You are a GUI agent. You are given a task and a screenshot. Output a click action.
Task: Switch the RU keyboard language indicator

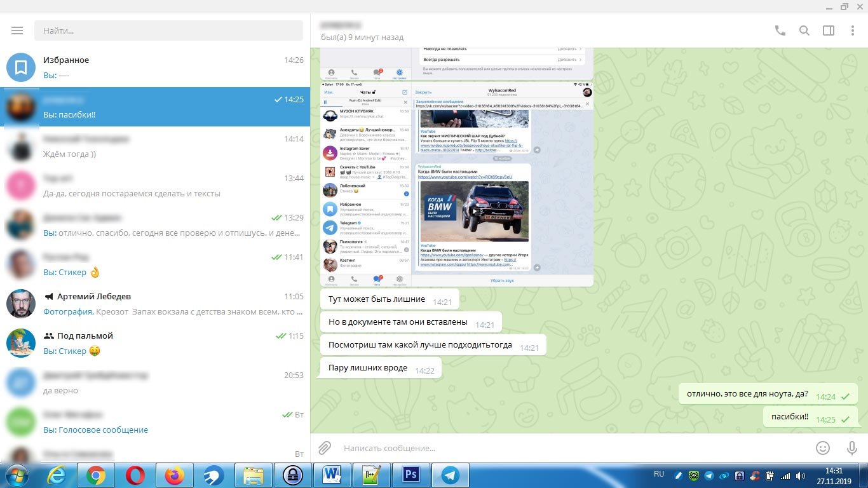click(x=659, y=474)
